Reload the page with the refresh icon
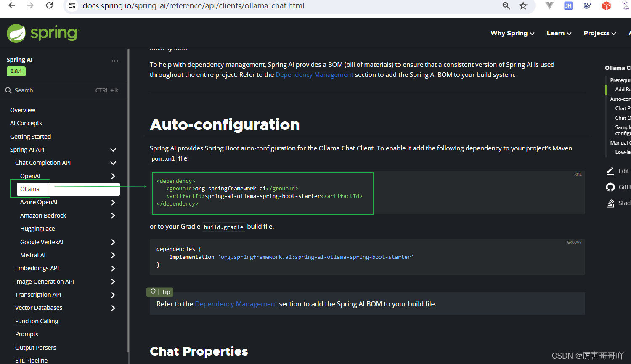 coord(49,5)
